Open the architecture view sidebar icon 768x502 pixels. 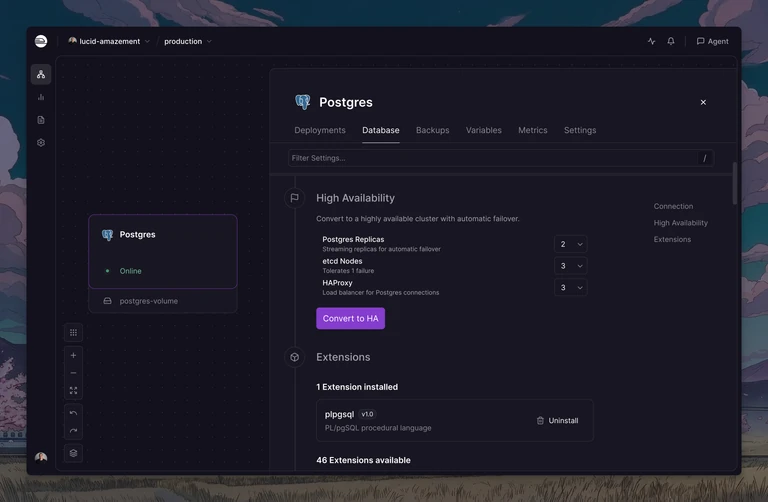(x=41, y=74)
